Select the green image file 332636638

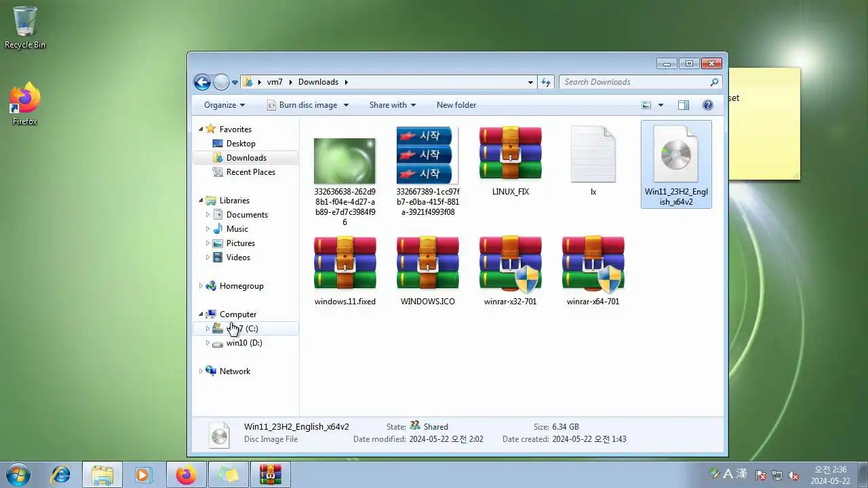point(344,176)
